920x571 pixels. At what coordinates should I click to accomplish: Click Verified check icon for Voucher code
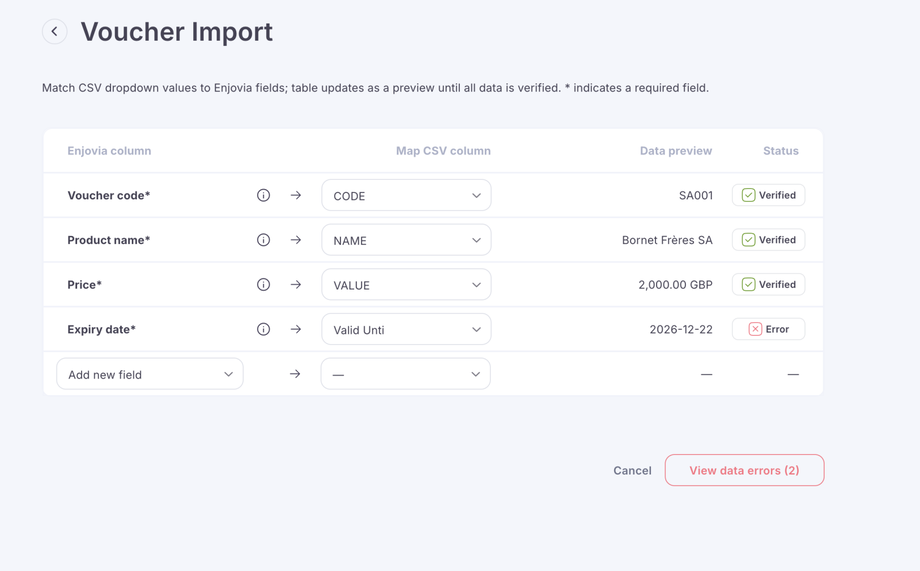[x=748, y=196]
